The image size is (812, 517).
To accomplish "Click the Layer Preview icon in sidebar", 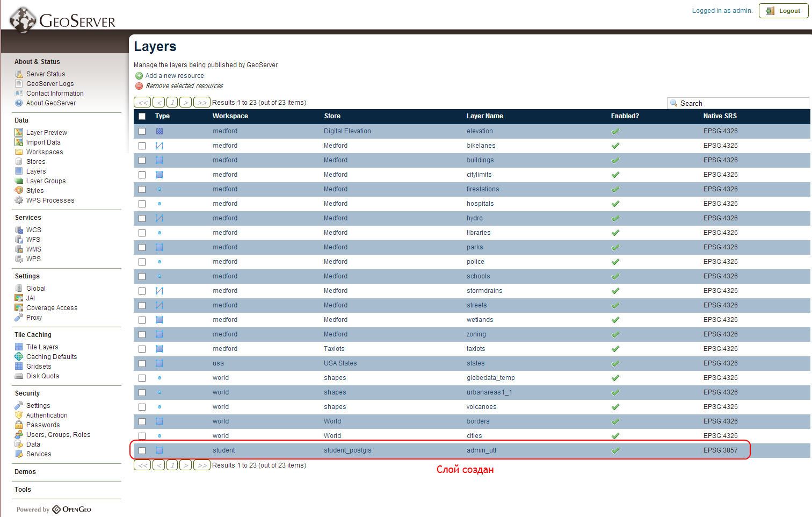I will pyautogui.click(x=19, y=132).
